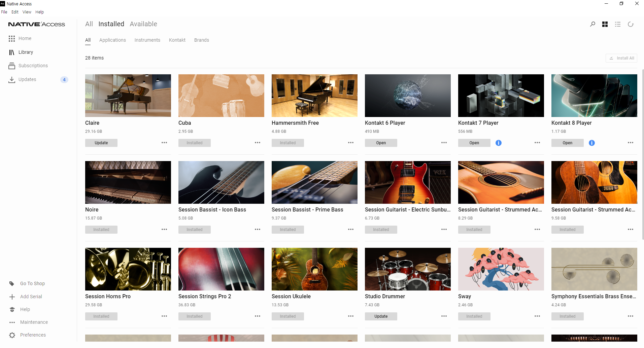Filter by Kontakt category

177,40
